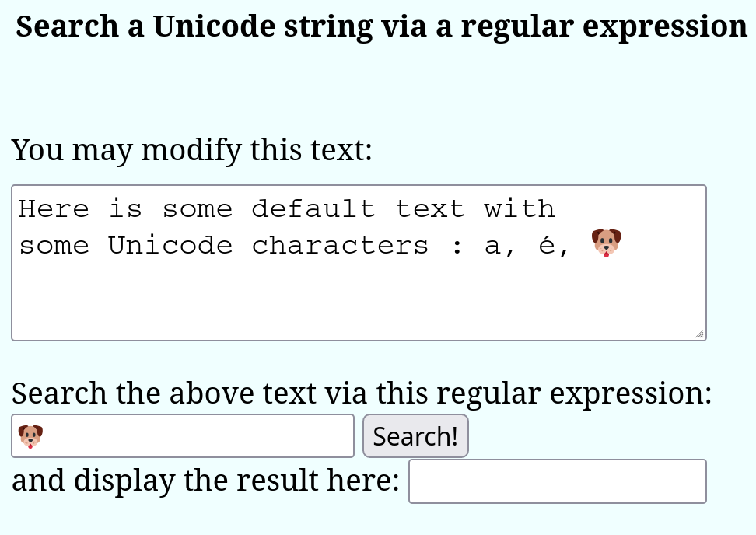The height and width of the screenshot is (535, 756).
Task: Place the cursor on the colon in the text area
Action: click(x=457, y=247)
